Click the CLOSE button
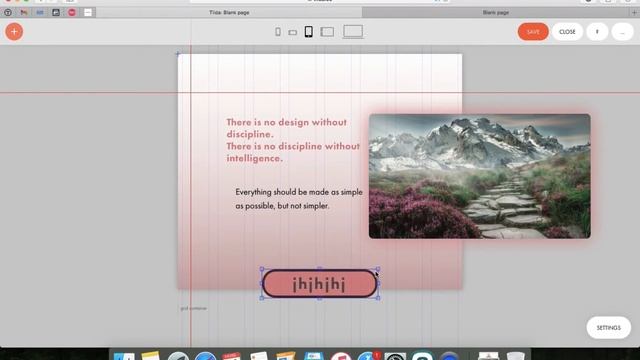 tap(567, 31)
